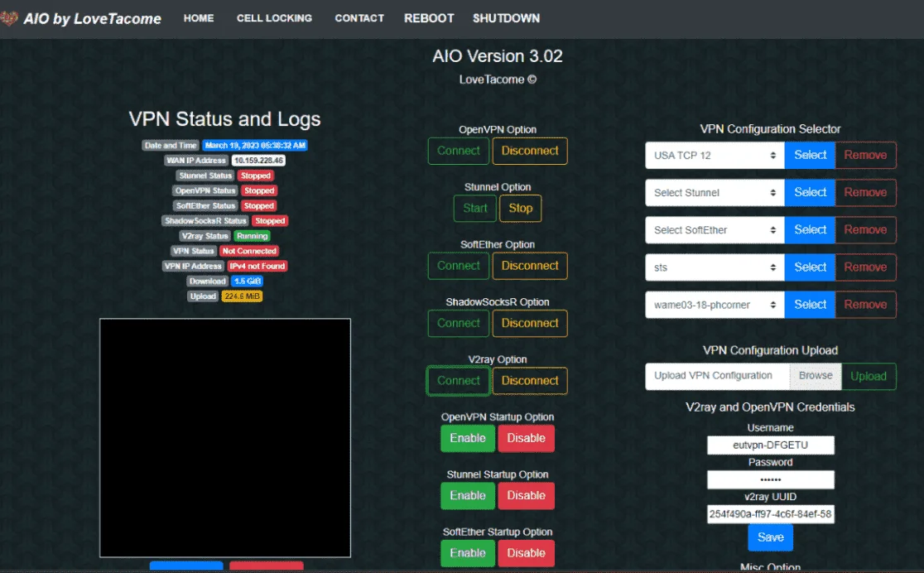The height and width of the screenshot is (573, 924).
Task: Open the Select SoftEther dropdown
Action: [x=715, y=230]
